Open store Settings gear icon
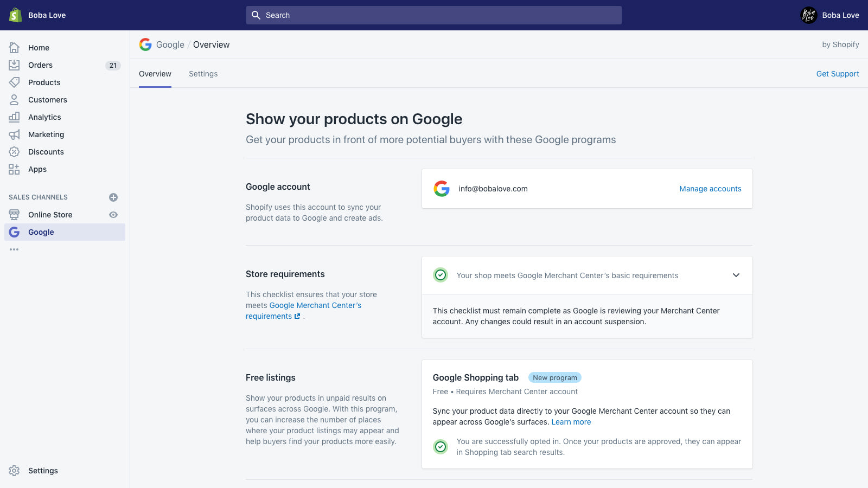 (x=14, y=471)
